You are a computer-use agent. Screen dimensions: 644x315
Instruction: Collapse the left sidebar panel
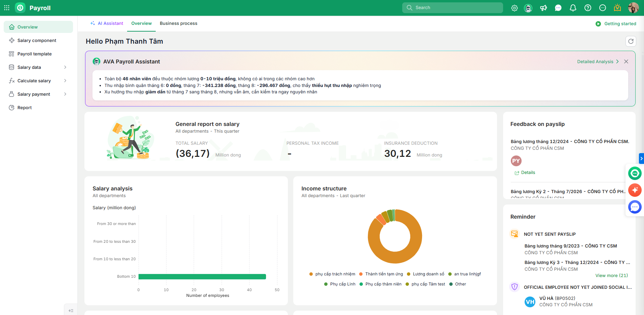coord(71,311)
